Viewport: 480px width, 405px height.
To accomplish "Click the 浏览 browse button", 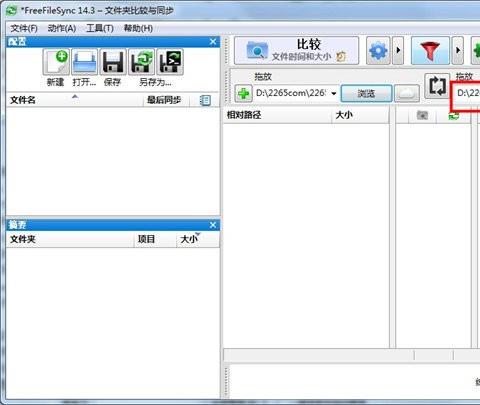I will [x=366, y=93].
